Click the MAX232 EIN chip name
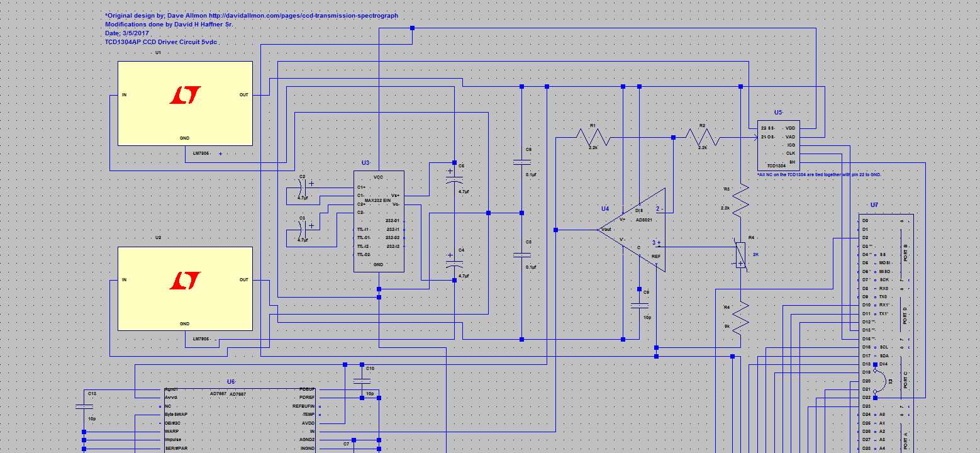 [377, 200]
